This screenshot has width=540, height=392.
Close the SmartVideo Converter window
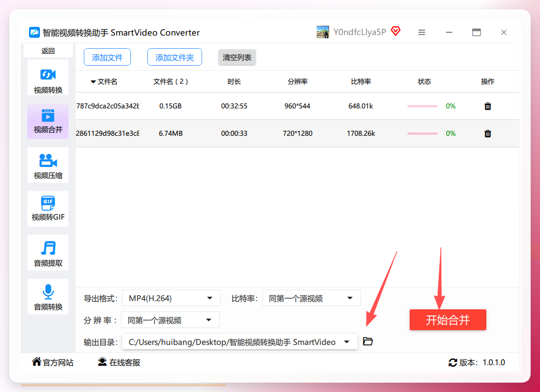[x=504, y=32]
